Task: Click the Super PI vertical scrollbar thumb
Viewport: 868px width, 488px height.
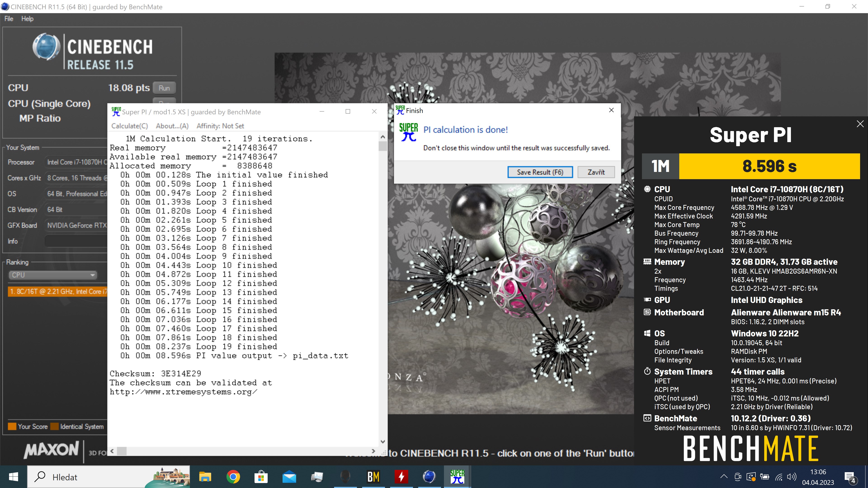Action: click(x=382, y=146)
